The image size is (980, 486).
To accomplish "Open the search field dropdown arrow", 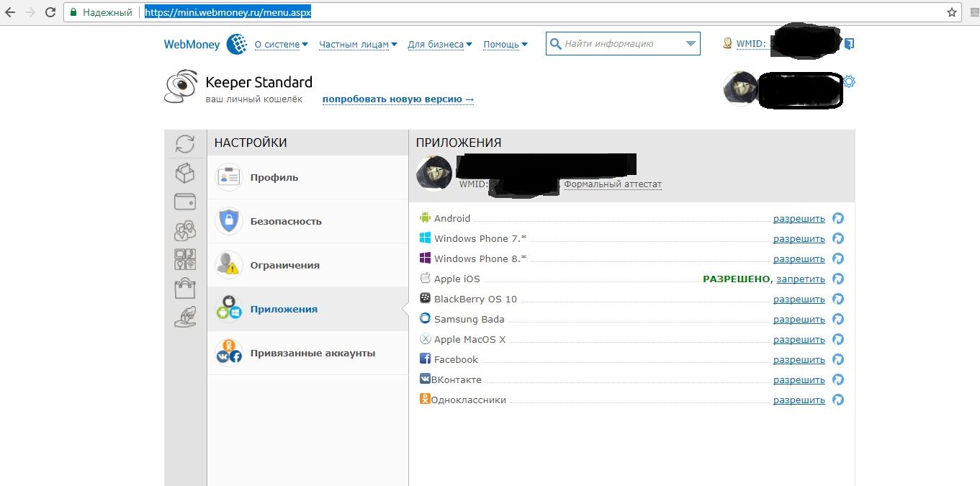I will point(691,44).
